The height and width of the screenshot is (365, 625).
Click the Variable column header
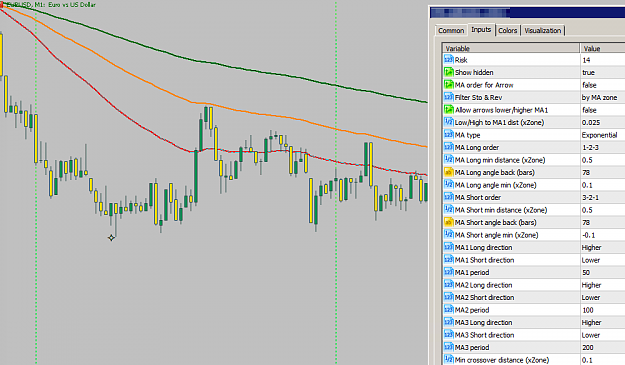pyautogui.click(x=511, y=48)
